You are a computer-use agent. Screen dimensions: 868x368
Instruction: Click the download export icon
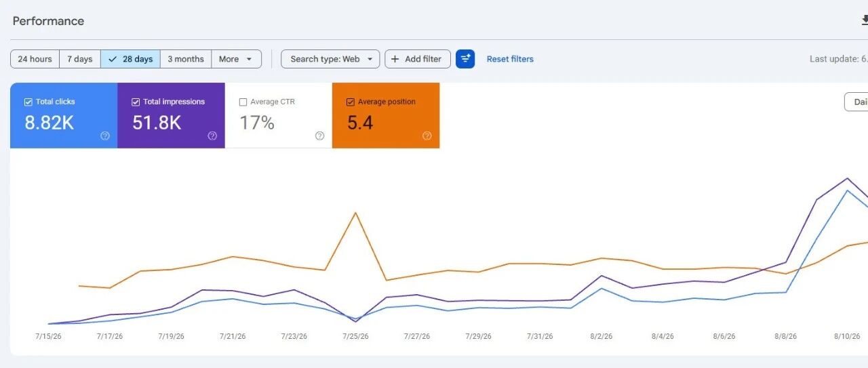(x=865, y=20)
